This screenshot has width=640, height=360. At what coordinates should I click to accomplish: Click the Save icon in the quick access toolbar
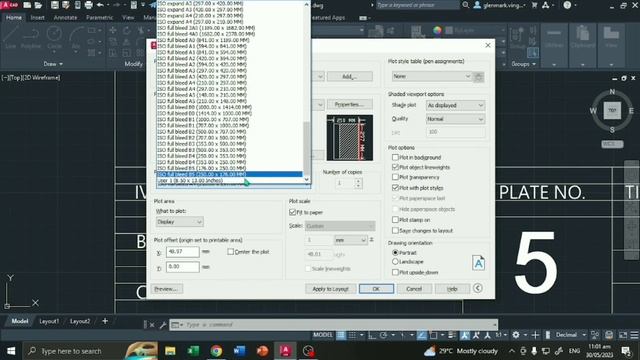(54, 5)
